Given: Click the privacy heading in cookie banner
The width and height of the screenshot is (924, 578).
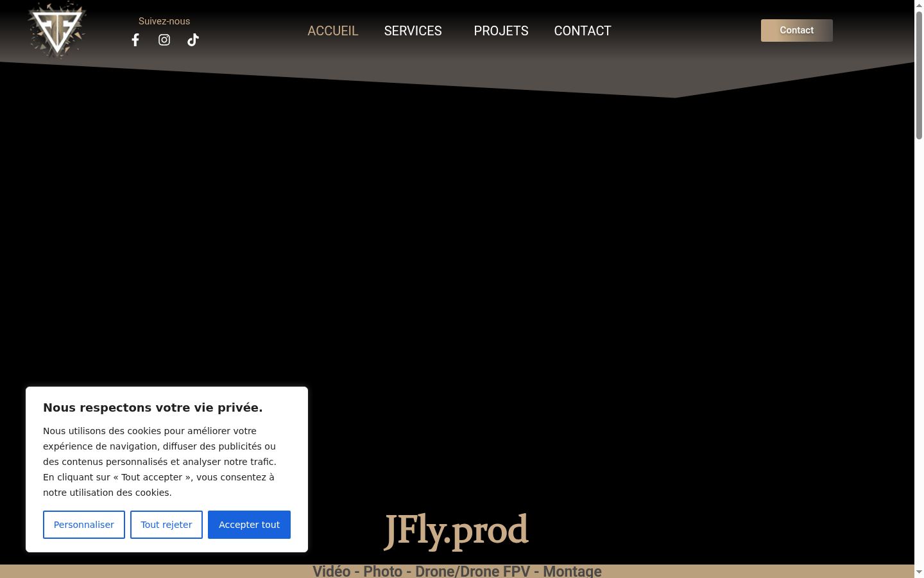Looking at the screenshot, I should click(153, 407).
